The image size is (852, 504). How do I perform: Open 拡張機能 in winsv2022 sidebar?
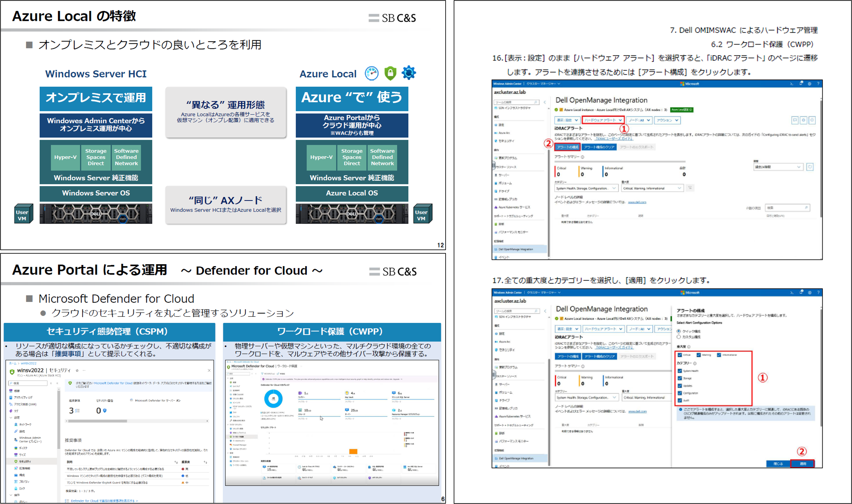(x=22, y=468)
